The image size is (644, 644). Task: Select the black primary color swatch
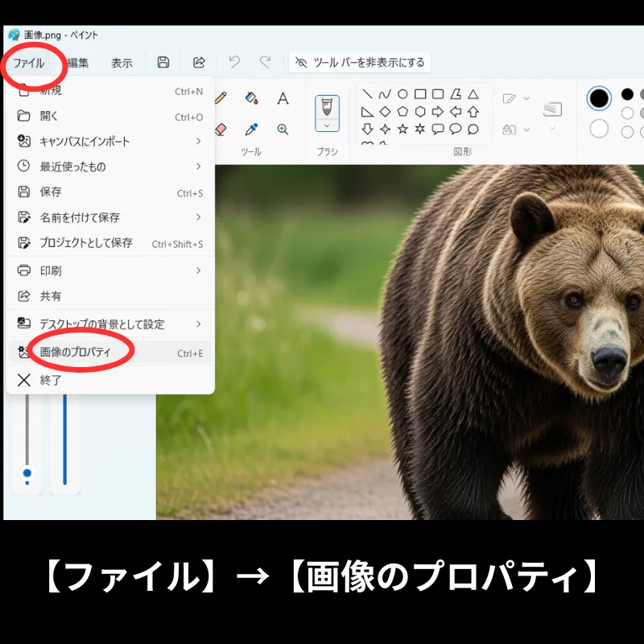click(599, 98)
